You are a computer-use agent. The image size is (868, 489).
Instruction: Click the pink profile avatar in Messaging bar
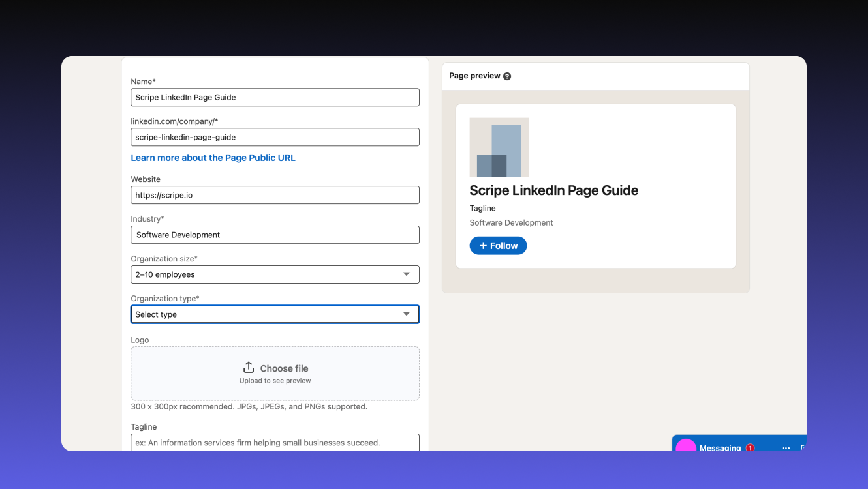click(686, 445)
